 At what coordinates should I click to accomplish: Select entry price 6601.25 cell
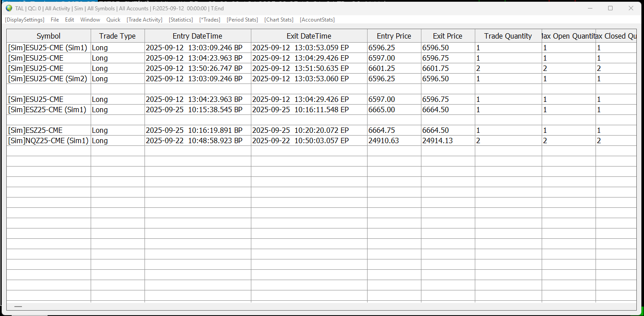click(394, 68)
